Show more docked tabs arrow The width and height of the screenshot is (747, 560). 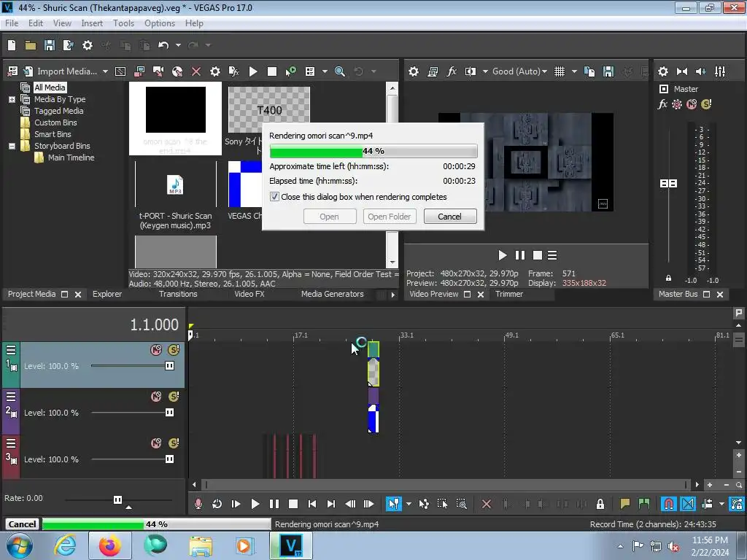click(x=392, y=295)
